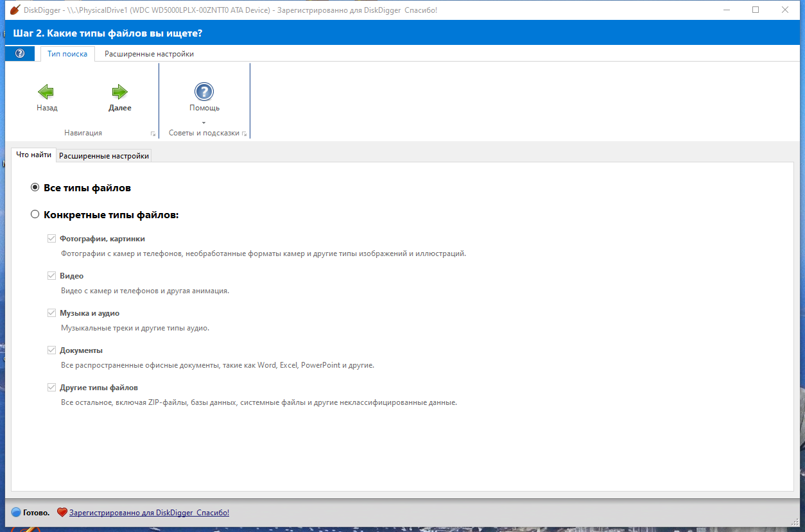
Task: Toggle the Документы checkbox
Action: click(51, 350)
